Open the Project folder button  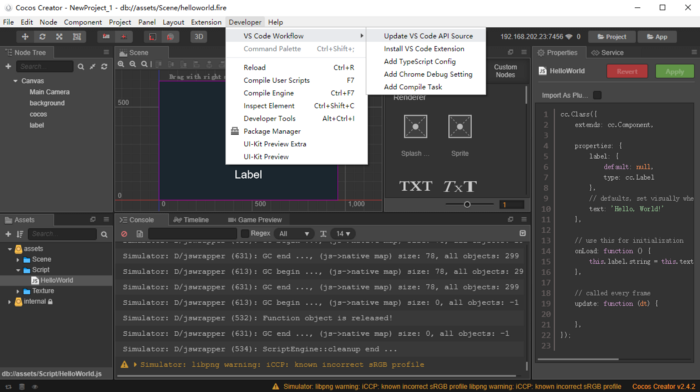click(x=612, y=37)
